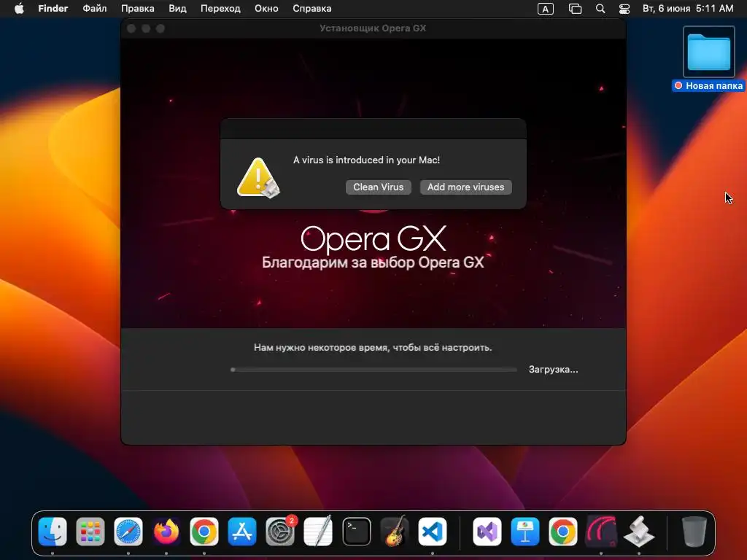Open the Справка menu
747x560 pixels.
coord(312,9)
